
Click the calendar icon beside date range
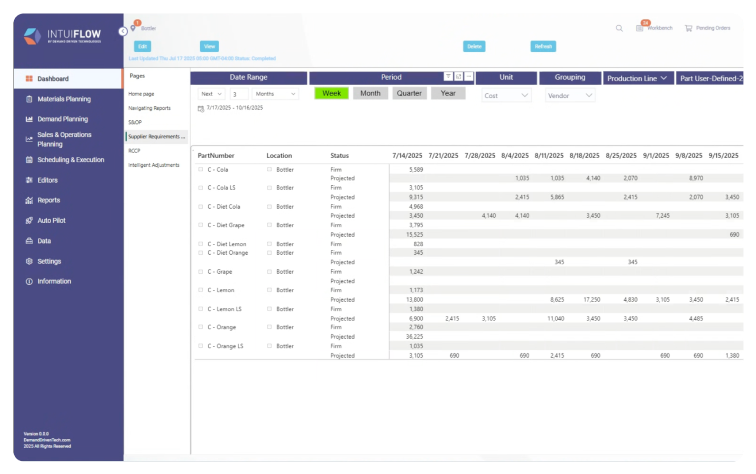click(201, 108)
